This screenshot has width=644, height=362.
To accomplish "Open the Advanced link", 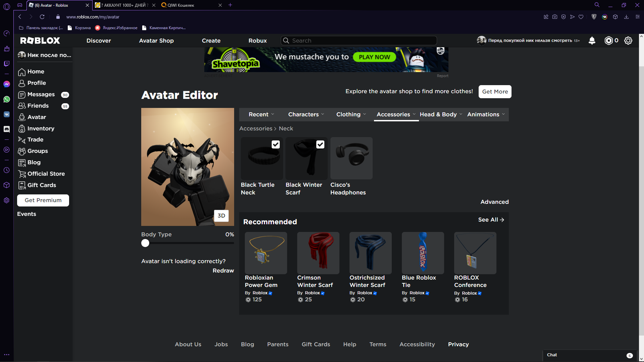I will click(494, 202).
